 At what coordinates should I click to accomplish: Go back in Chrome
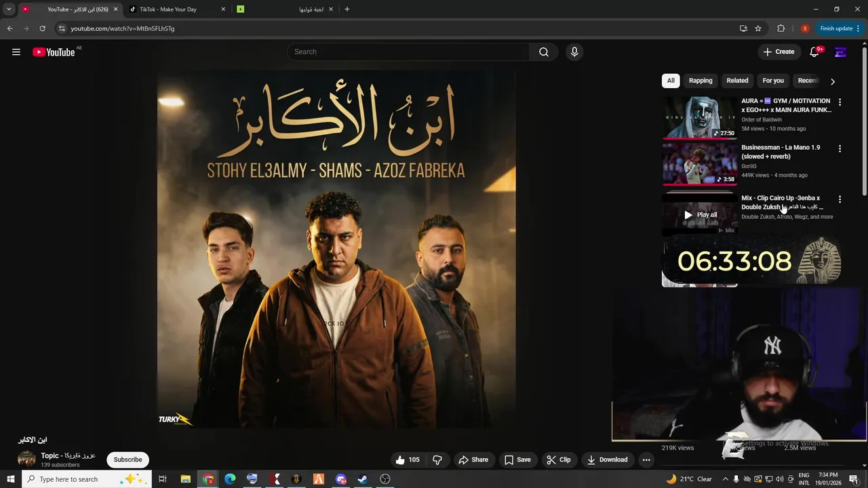(9, 28)
